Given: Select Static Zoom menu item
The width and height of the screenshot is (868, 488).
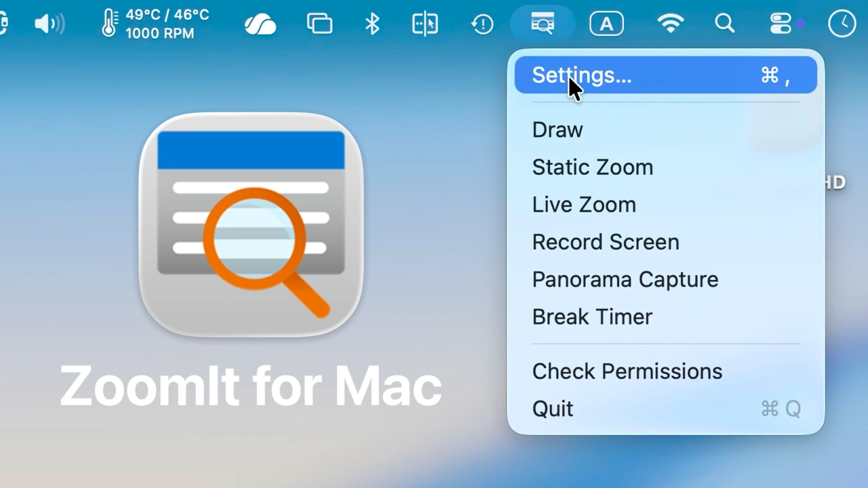Looking at the screenshot, I should pyautogui.click(x=666, y=167).
